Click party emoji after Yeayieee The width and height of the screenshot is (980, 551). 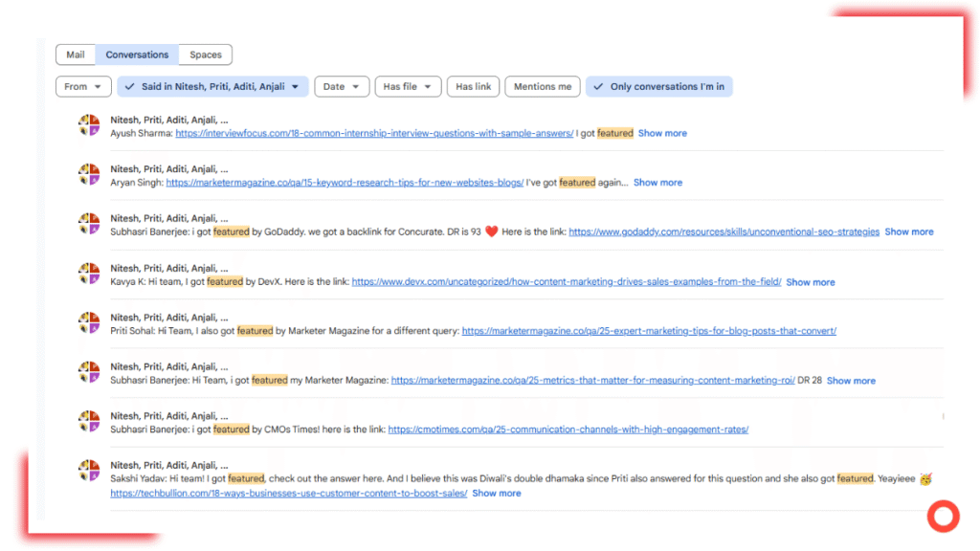(x=925, y=478)
